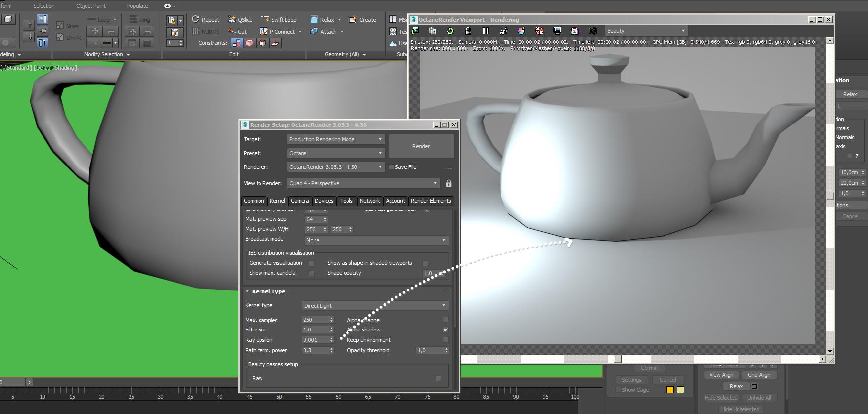Viewport: 868px width, 414px height.
Task: Click the Repeat last operation tool
Action: pos(206,20)
